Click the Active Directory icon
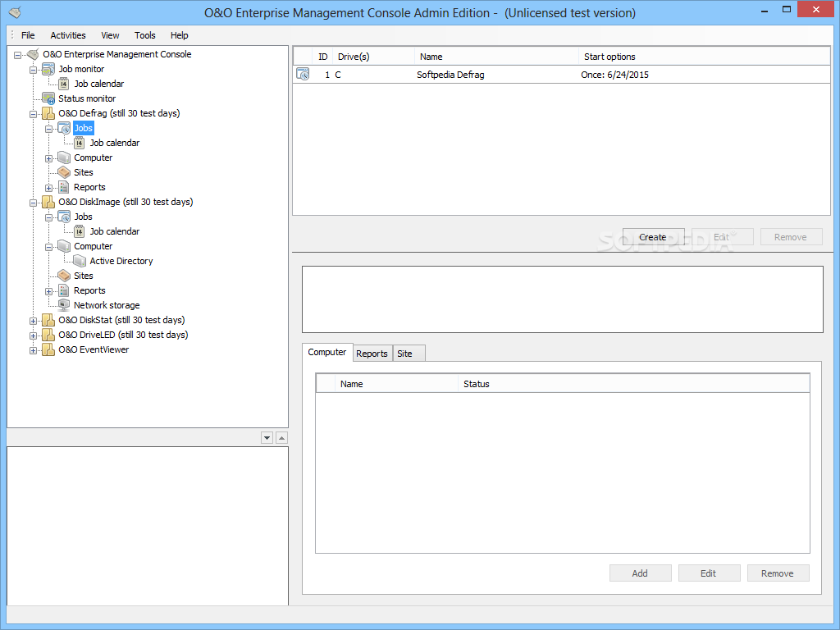The image size is (840, 630). 80,261
